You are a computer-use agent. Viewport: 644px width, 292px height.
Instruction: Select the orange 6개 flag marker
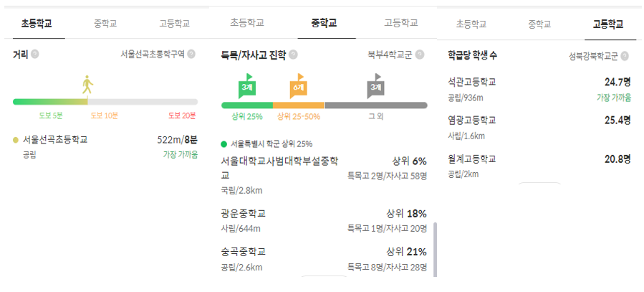coord(299,86)
